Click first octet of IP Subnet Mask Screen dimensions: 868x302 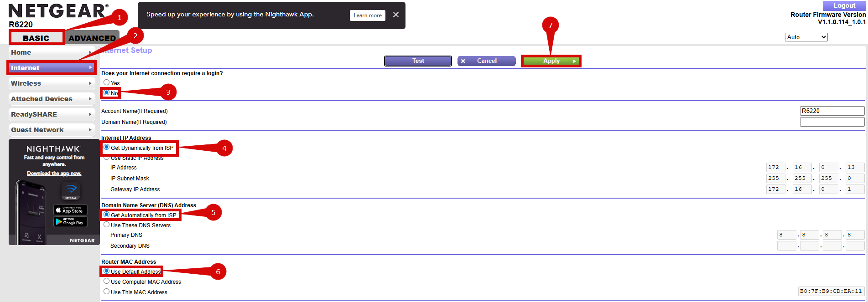pos(775,178)
